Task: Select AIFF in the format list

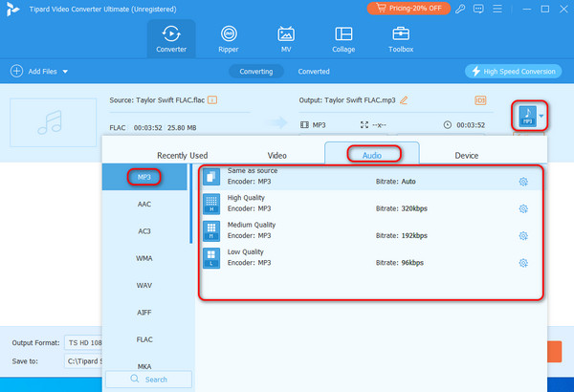Action: coord(144,313)
